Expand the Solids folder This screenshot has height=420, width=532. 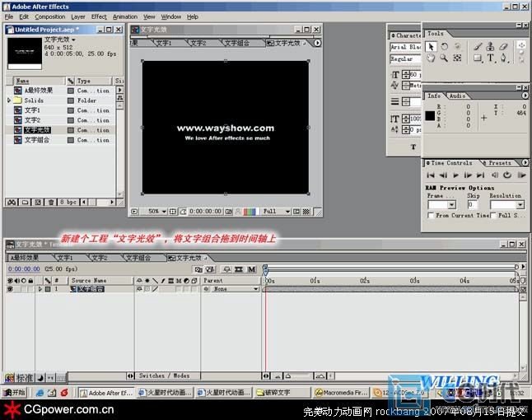point(9,100)
